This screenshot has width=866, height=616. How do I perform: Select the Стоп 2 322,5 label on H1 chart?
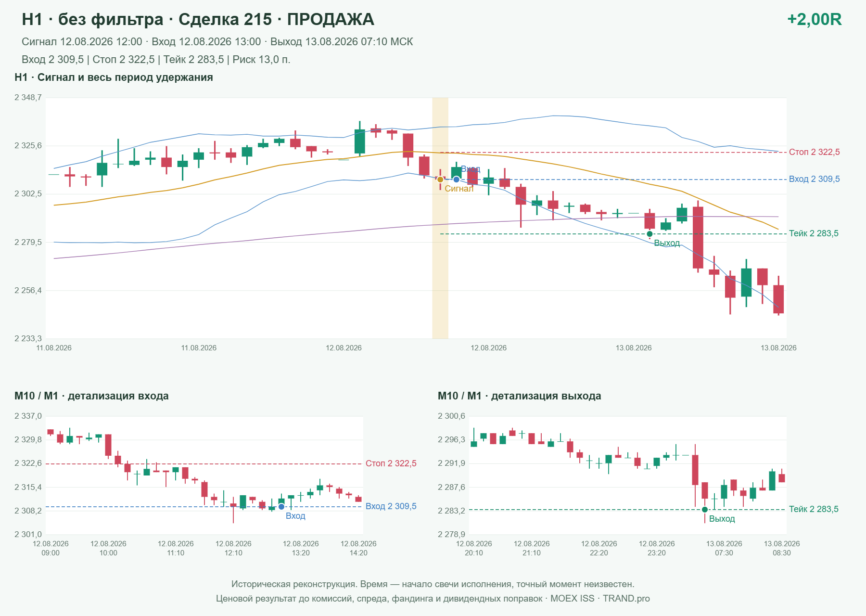click(x=815, y=152)
